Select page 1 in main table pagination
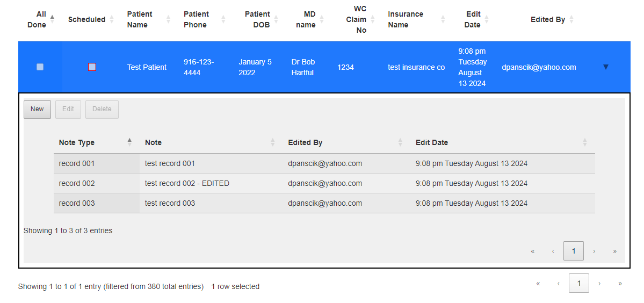 point(578,283)
